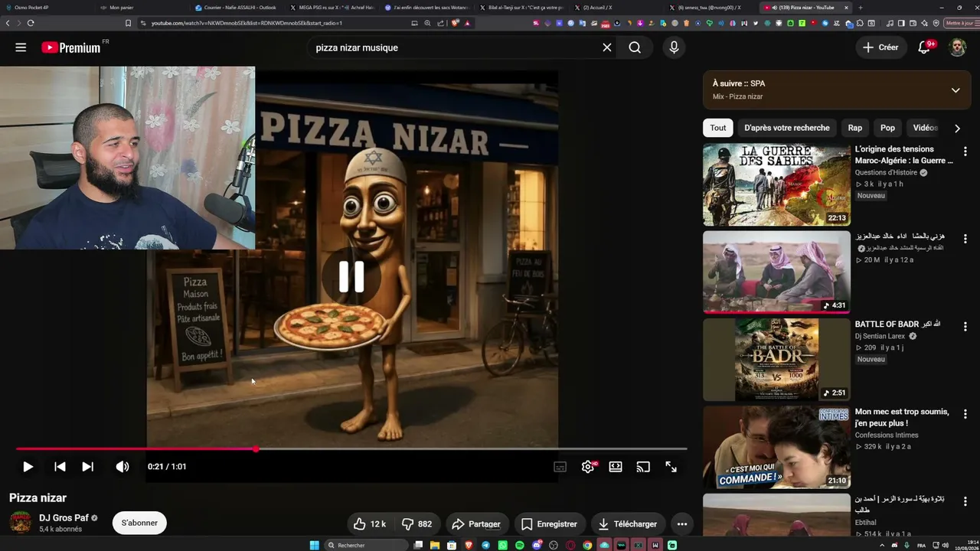Click the taskbar Rechercher search box

coord(366,545)
